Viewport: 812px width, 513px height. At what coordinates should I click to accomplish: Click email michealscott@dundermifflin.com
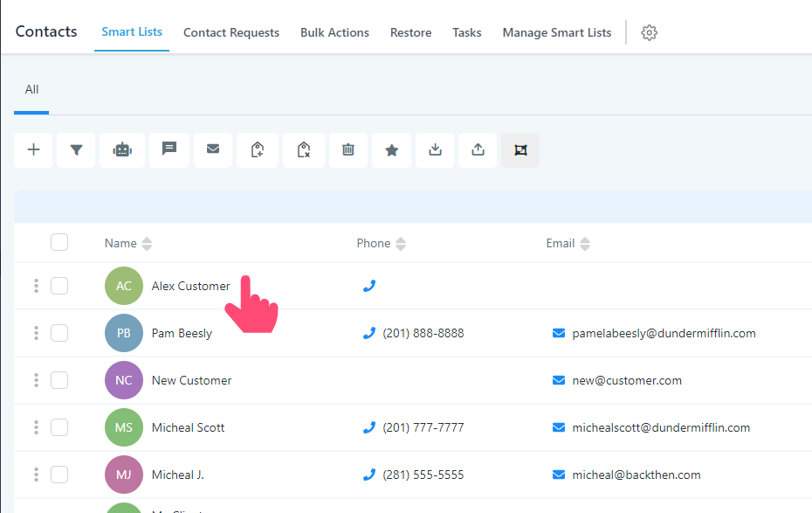coord(661,427)
